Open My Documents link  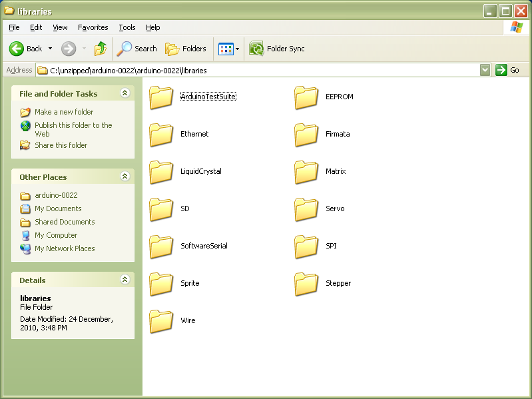pos(58,208)
